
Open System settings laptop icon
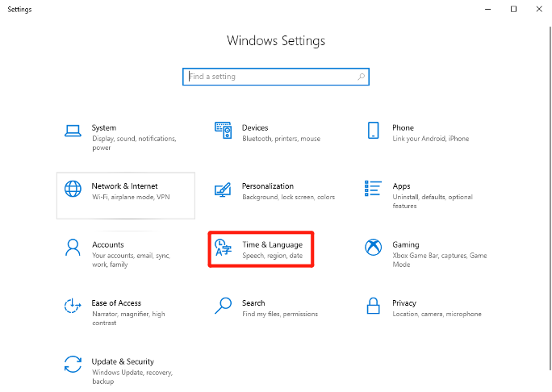coord(73,131)
